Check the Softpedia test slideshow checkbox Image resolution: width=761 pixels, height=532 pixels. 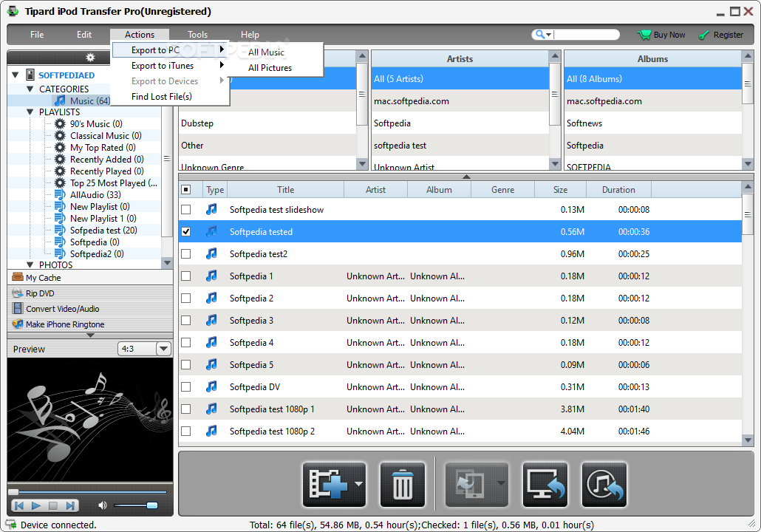(186, 210)
